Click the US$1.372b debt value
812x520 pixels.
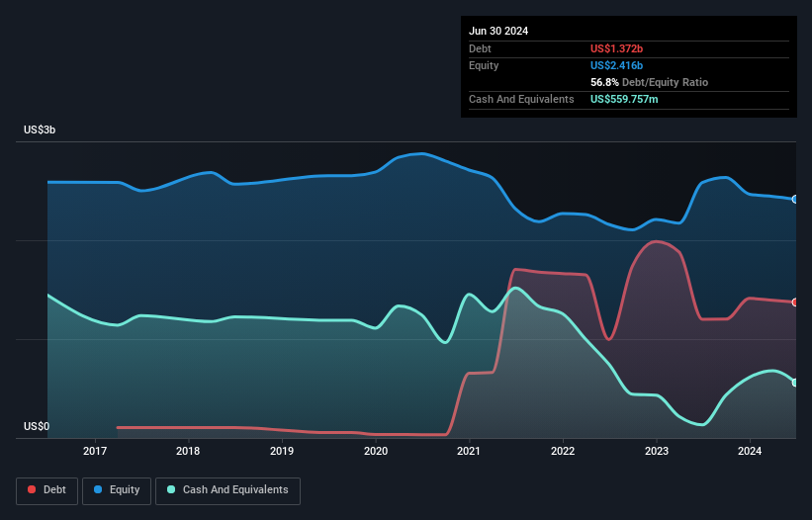click(616, 48)
